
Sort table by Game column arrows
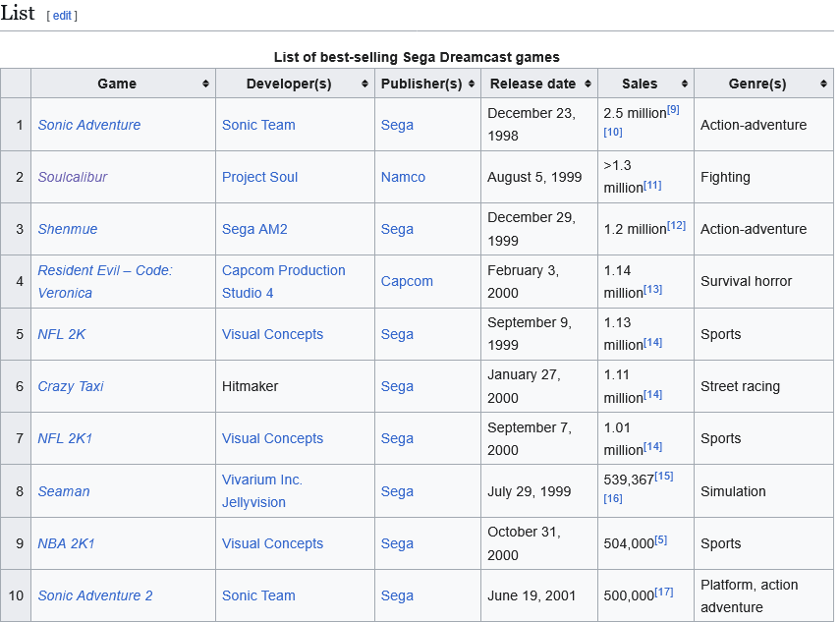(x=205, y=84)
